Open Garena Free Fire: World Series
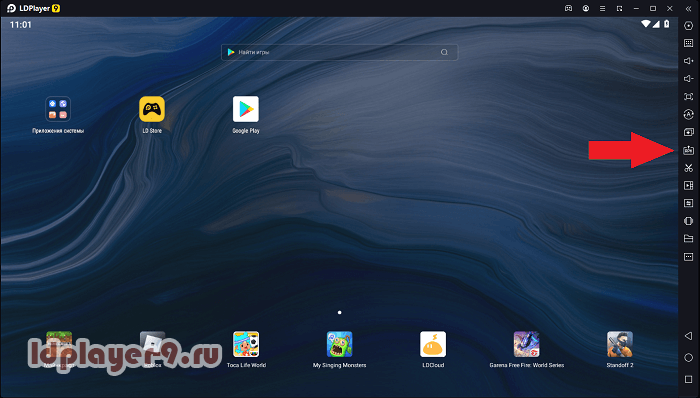The height and width of the screenshot is (398, 700). tap(527, 344)
